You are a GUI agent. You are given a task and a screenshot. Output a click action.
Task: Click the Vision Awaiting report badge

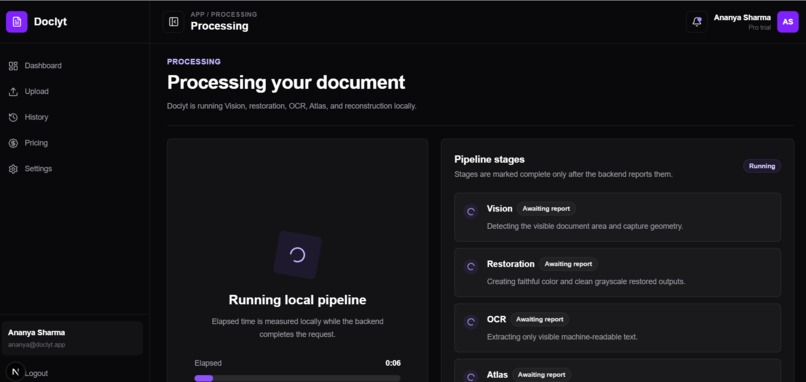[546, 209]
